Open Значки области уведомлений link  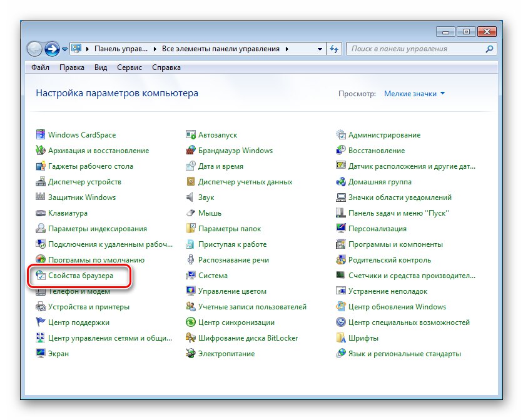pos(400,197)
